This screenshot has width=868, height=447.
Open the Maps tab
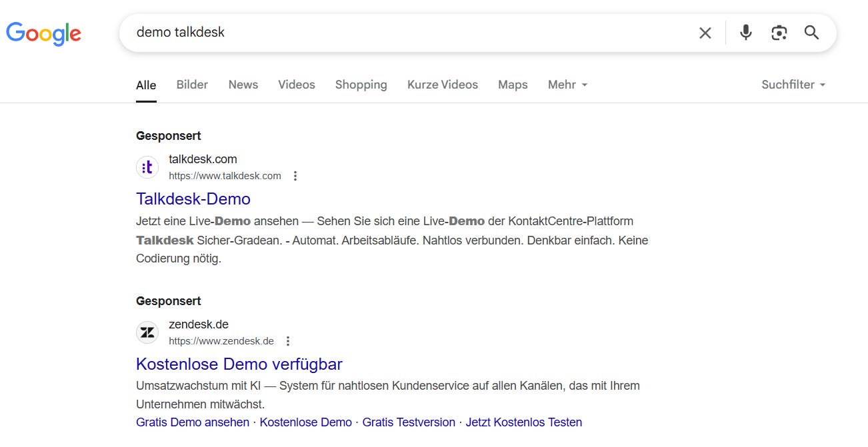coord(513,85)
